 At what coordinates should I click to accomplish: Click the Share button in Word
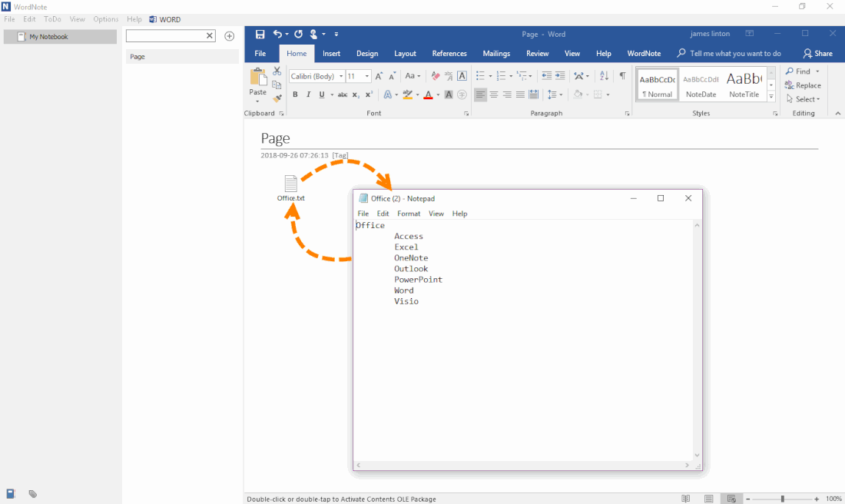click(x=817, y=53)
